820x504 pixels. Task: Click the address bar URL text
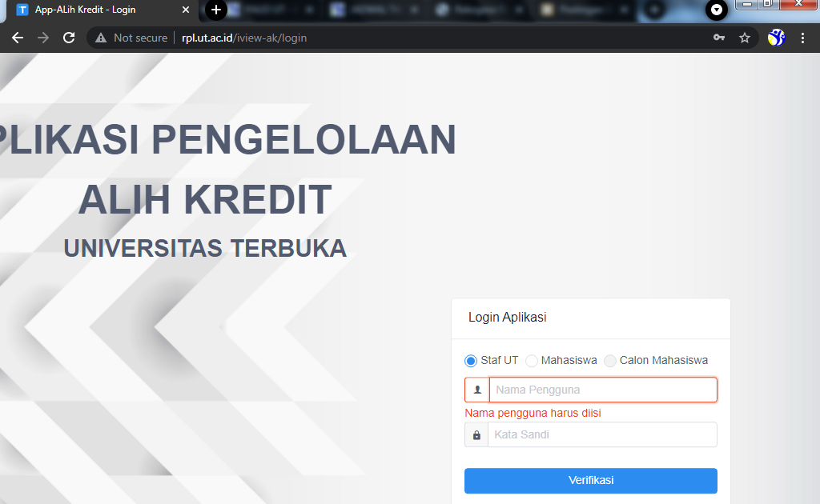coord(244,38)
